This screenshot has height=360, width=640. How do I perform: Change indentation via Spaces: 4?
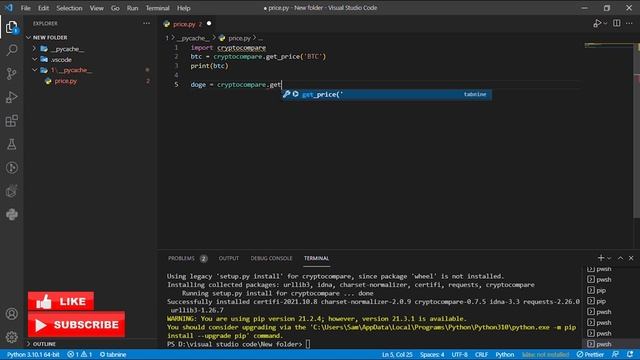click(x=432, y=354)
